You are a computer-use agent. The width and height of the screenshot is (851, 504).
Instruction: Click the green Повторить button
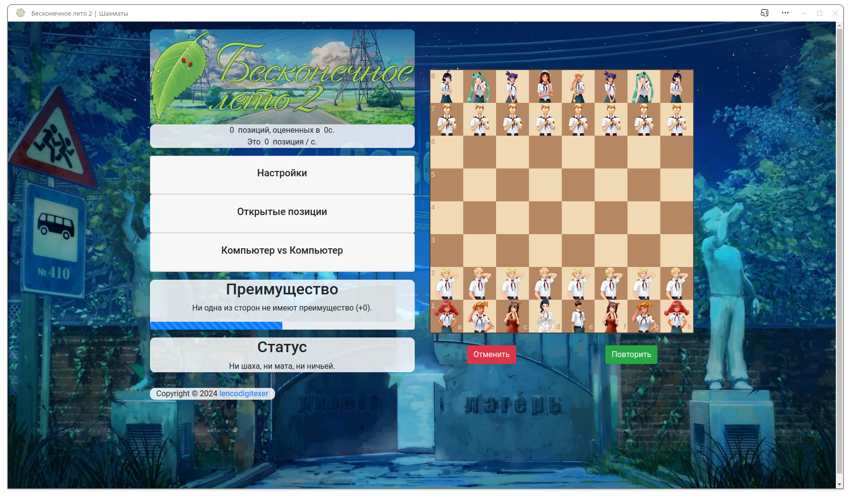[x=631, y=355]
